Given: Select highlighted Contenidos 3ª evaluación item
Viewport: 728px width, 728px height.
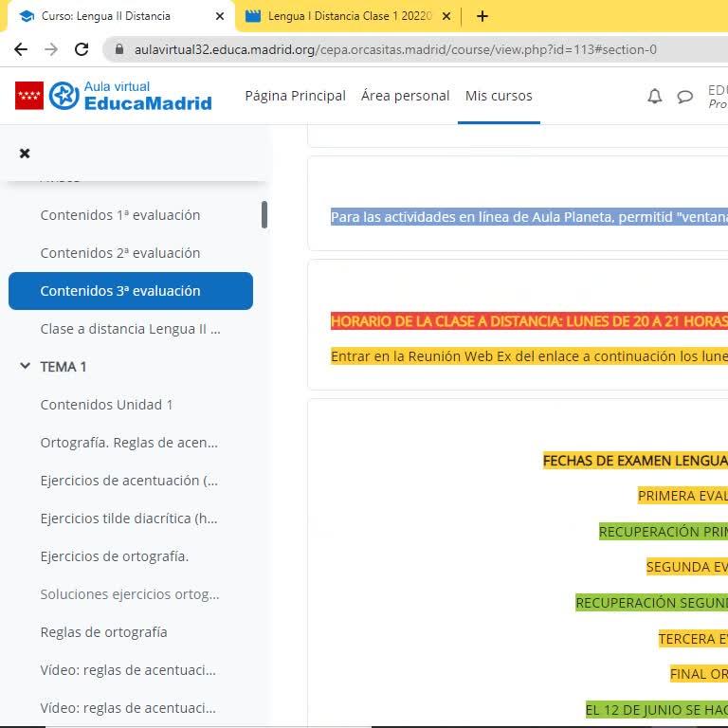Looking at the screenshot, I should (131, 291).
